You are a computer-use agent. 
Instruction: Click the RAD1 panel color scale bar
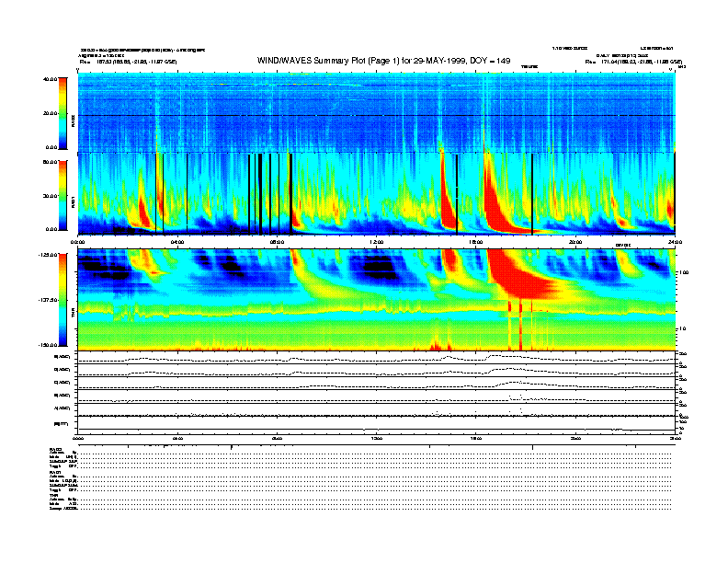coord(63,195)
